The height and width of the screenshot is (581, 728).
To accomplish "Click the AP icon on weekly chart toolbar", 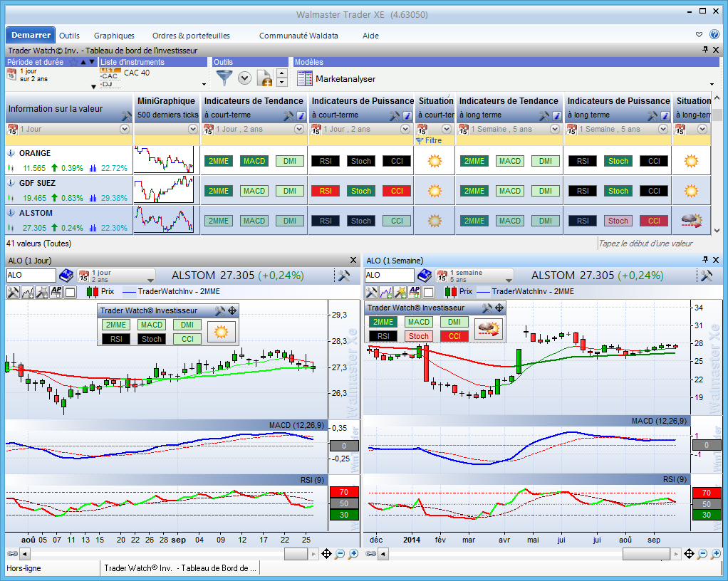I will coord(415,292).
